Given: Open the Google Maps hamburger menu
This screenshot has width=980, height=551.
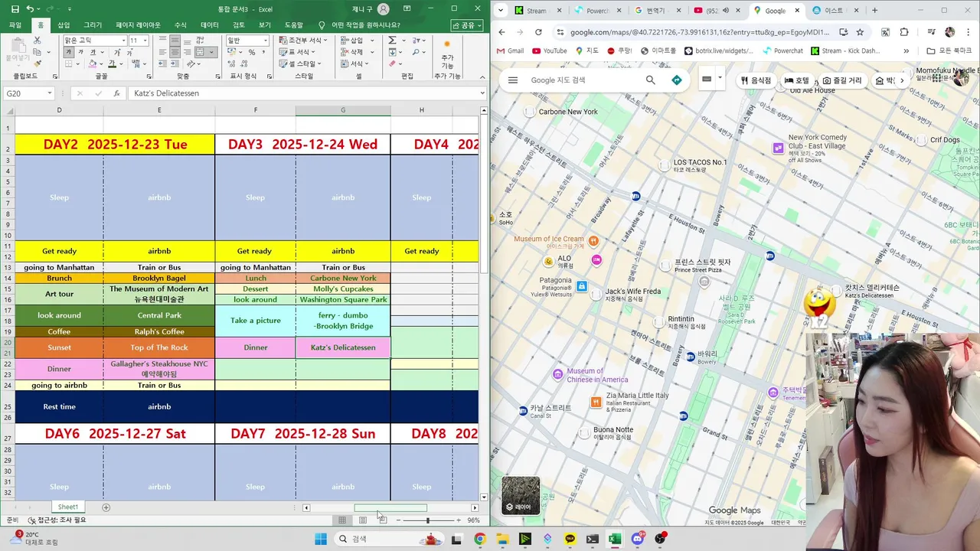Looking at the screenshot, I should click(x=513, y=80).
